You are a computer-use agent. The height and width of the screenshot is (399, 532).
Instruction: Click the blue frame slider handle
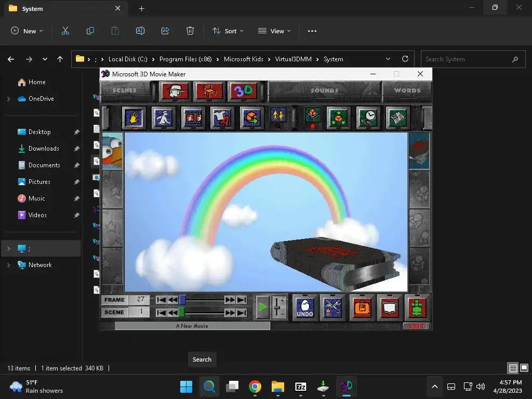point(182,300)
